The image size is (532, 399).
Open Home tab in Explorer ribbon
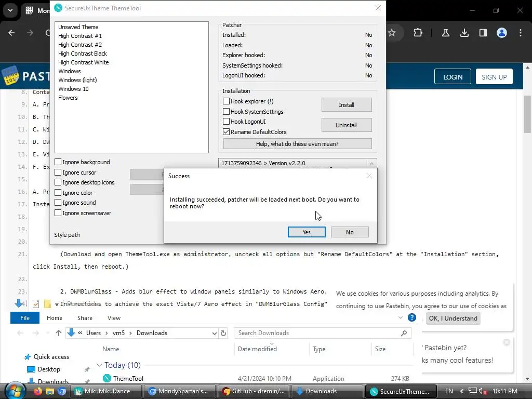(x=54, y=318)
